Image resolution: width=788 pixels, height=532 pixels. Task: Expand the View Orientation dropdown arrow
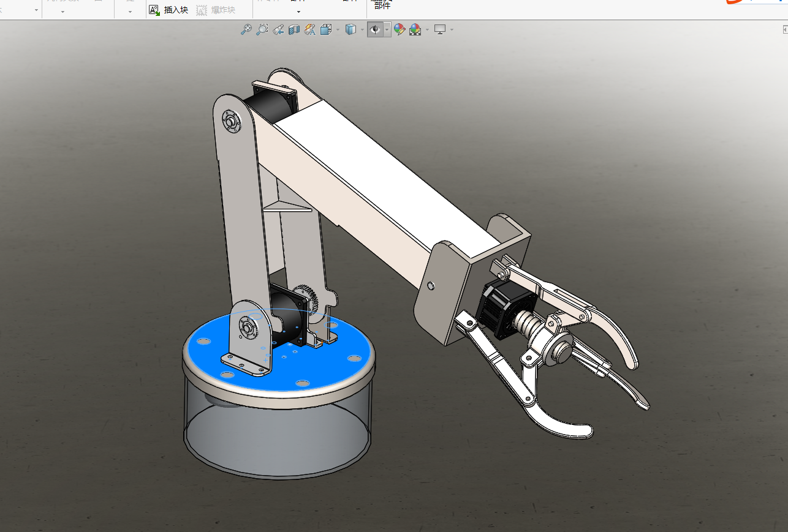coord(338,30)
